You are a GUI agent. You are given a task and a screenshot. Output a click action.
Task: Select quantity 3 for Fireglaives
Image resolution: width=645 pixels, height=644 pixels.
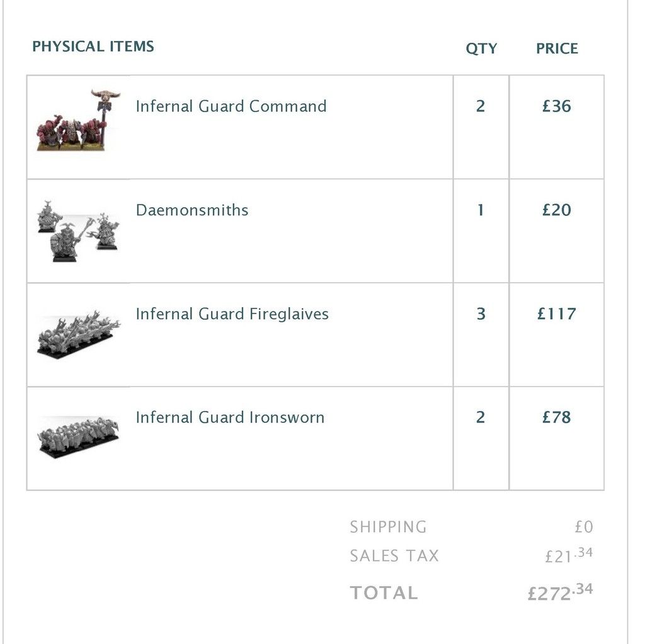pyautogui.click(x=481, y=314)
